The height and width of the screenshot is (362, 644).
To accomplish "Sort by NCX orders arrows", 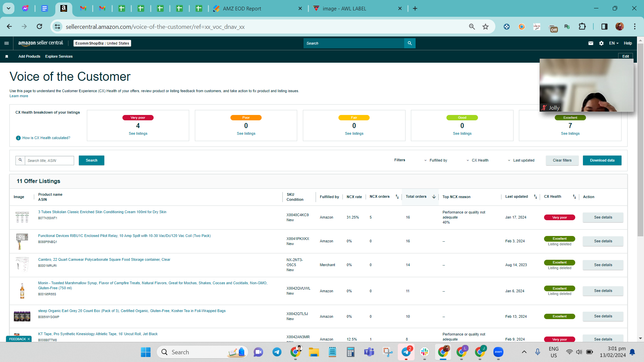I will (397, 197).
